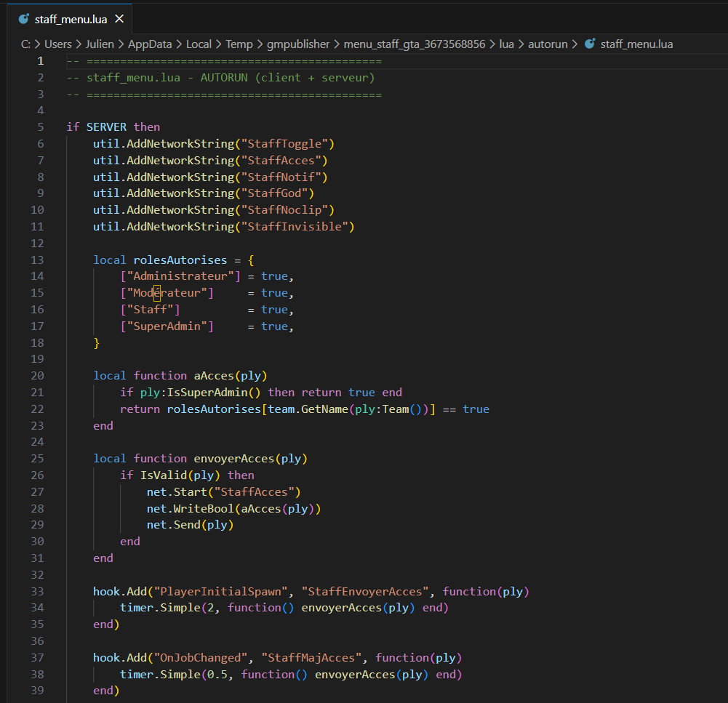
Task: Expand the Julien breadcrumb folder
Action: click(100, 44)
